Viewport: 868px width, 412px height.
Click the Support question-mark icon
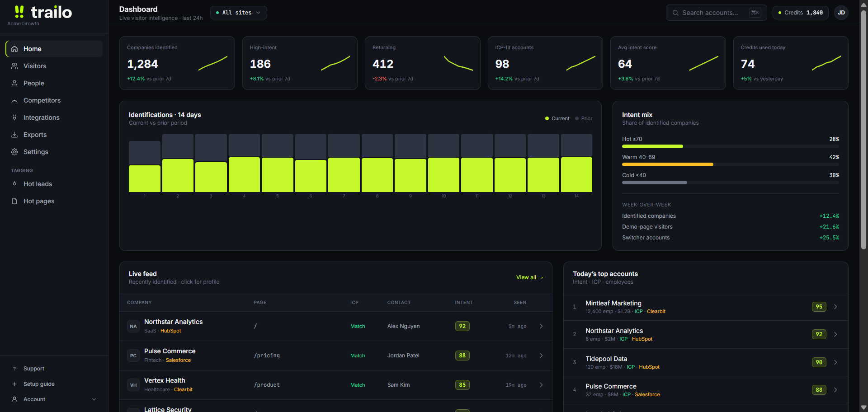[14, 369]
